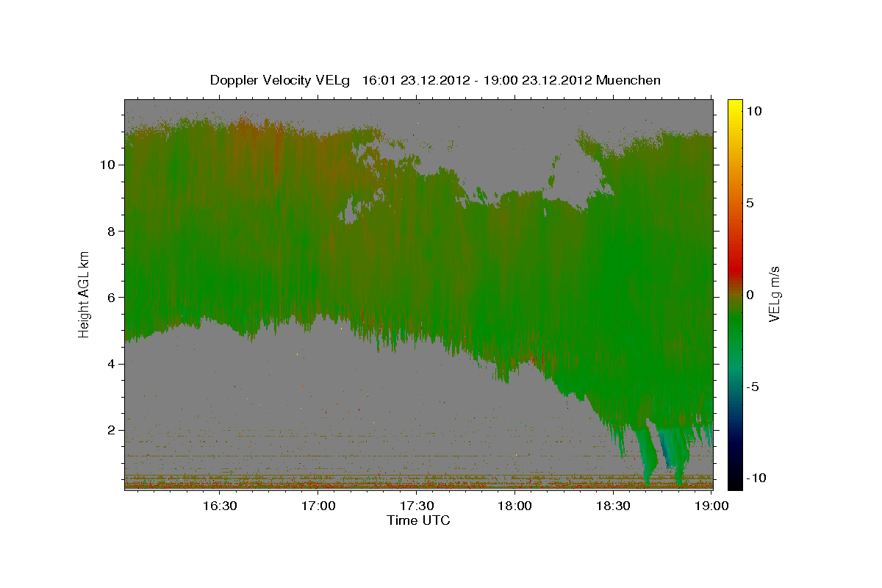Click the '18:00' time tick label
882x588 pixels.
click(x=515, y=506)
